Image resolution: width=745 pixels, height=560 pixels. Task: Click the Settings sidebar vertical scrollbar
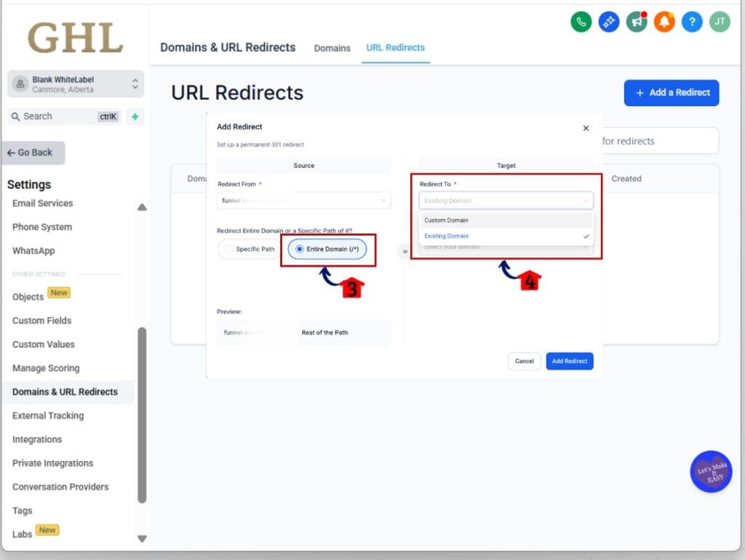[142, 415]
